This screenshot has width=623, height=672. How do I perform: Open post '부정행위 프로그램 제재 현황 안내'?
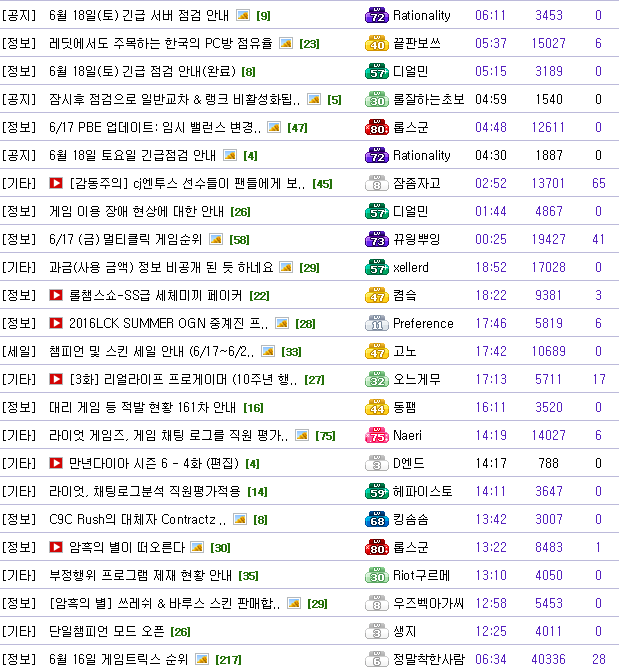pyautogui.click(x=140, y=576)
